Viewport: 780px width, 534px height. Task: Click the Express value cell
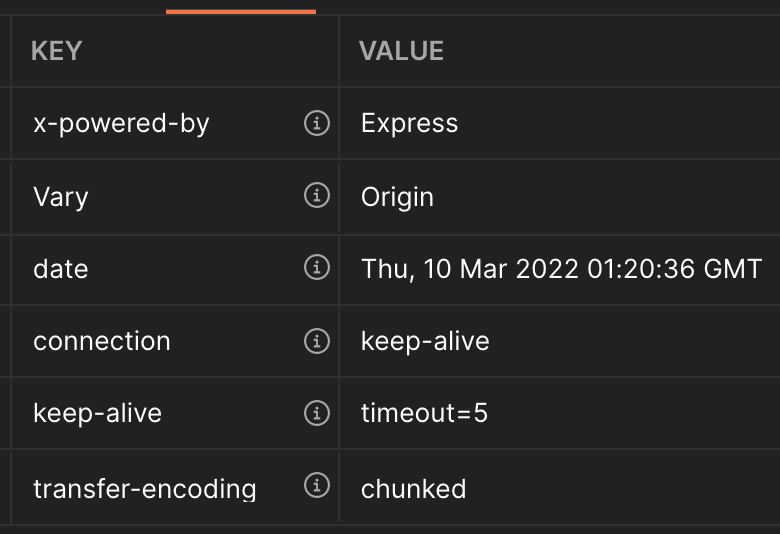coord(560,123)
